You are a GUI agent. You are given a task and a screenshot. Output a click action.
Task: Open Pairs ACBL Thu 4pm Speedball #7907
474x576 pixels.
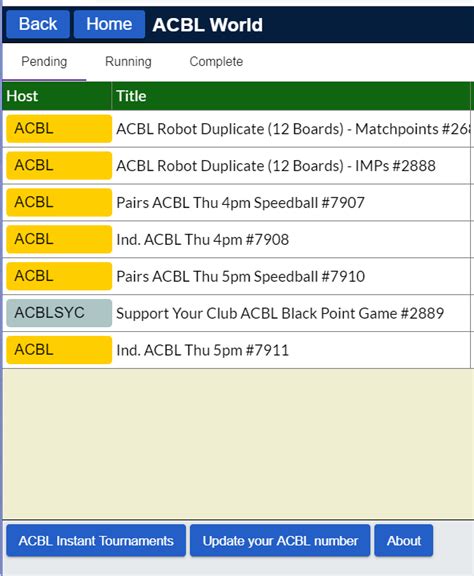pos(237,202)
